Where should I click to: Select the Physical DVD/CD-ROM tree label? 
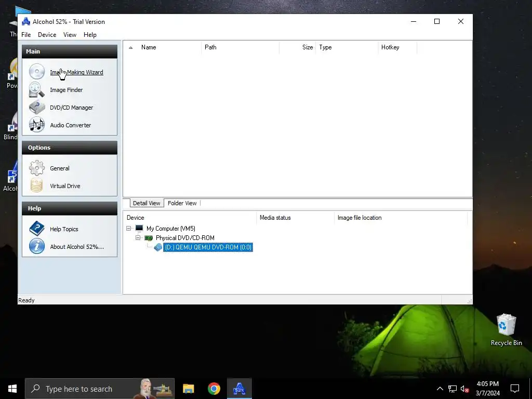(185, 238)
